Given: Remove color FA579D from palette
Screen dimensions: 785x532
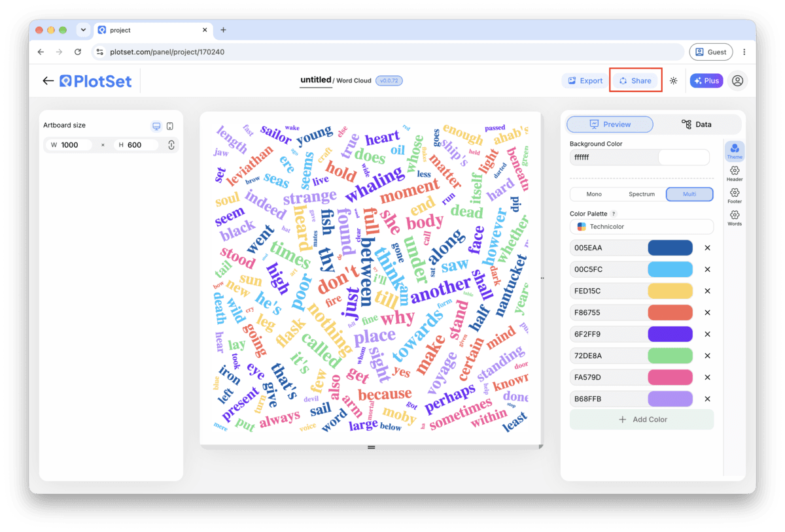Looking at the screenshot, I should (x=707, y=378).
